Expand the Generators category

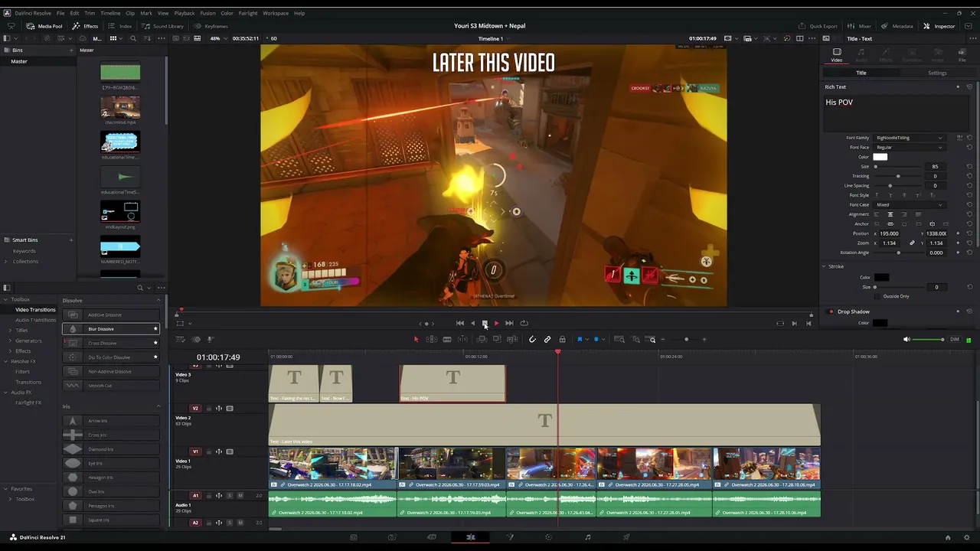(10, 341)
